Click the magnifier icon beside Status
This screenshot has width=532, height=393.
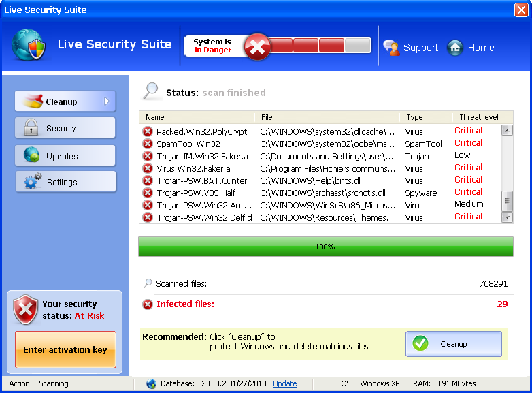pyautogui.click(x=150, y=91)
